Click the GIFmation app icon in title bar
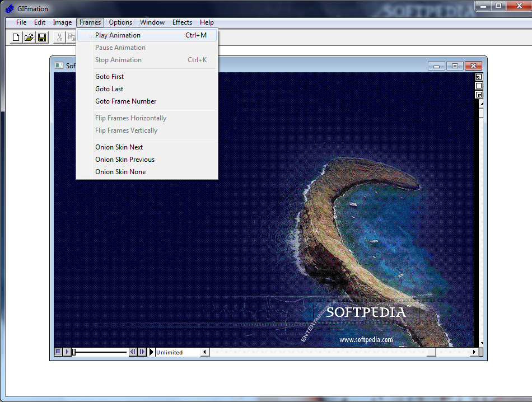 [x=10, y=8]
